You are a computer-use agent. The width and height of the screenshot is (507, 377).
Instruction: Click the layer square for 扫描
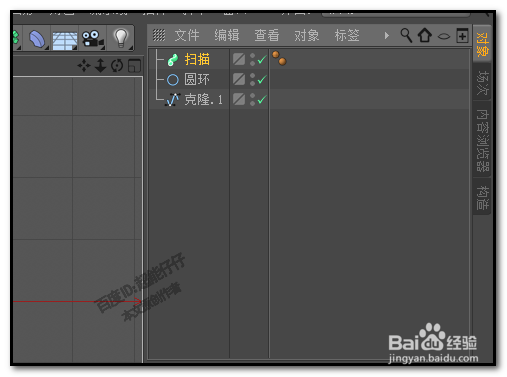239,59
